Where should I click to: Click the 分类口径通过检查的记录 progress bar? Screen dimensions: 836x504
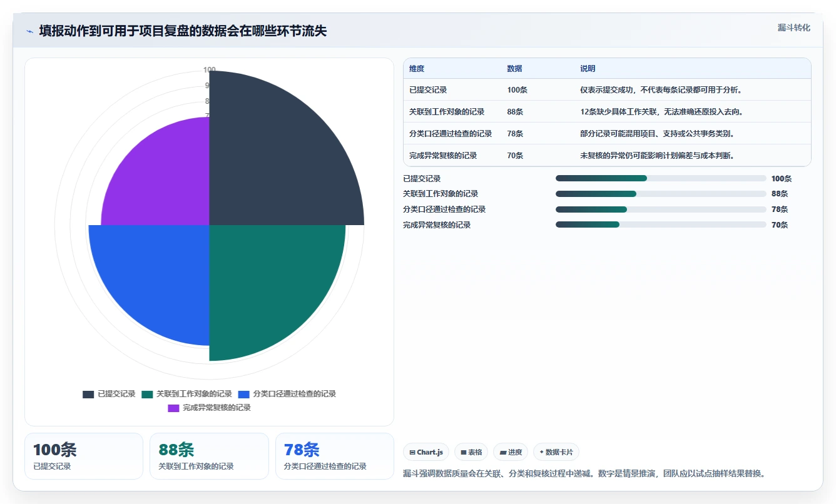661,209
